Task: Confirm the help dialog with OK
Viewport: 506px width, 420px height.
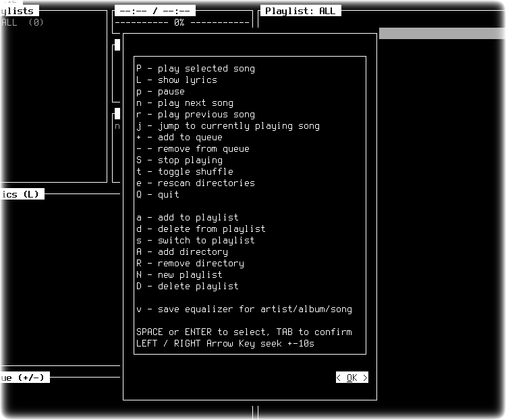Action: 352,378
